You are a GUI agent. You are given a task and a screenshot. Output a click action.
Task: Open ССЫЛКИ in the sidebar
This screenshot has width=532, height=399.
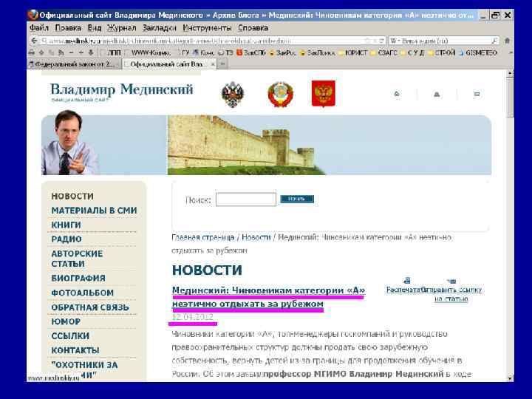click(70, 336)
